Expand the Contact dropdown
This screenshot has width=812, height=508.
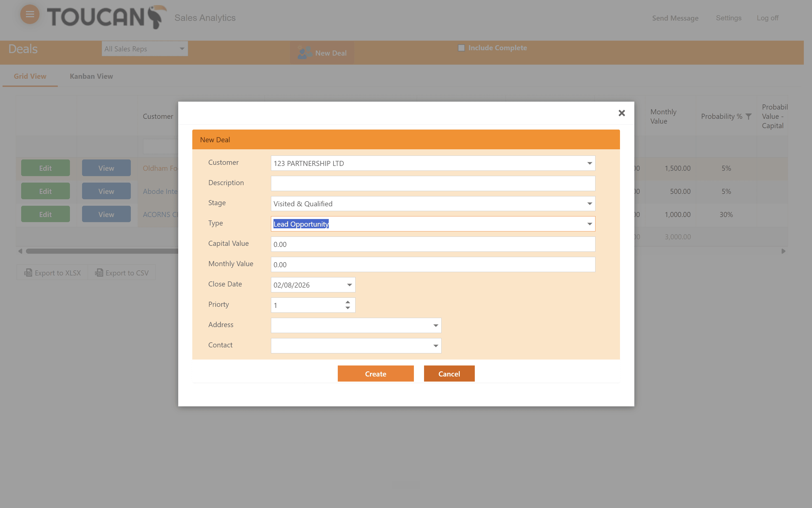tap(436, 346)
